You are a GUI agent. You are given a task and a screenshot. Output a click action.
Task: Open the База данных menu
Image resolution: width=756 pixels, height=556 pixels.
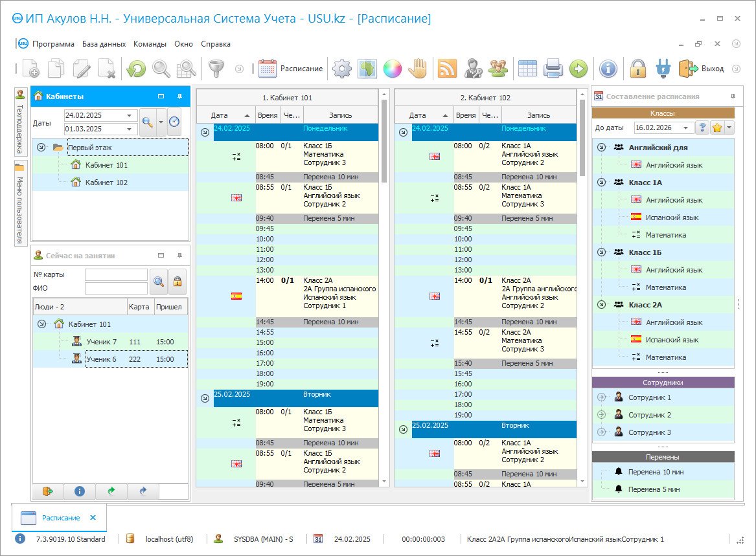point(104,44)
